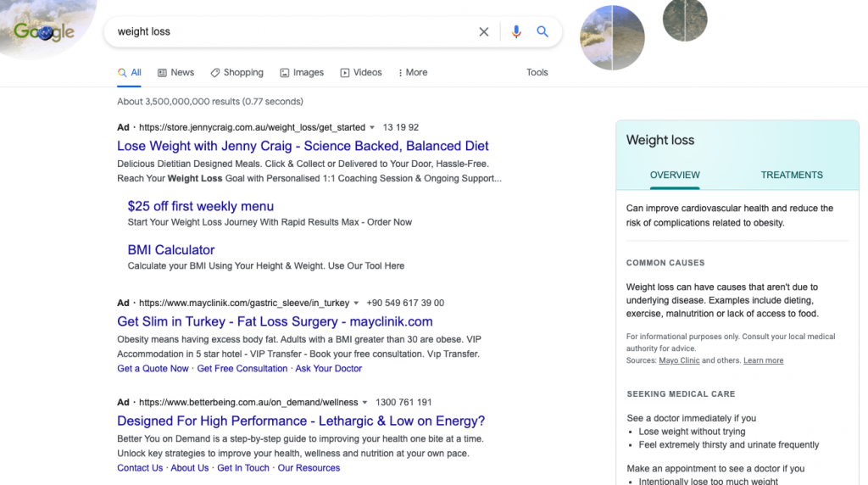Click the large round avatar image at top
Screen dimensions: 868x485
(612, 37)
